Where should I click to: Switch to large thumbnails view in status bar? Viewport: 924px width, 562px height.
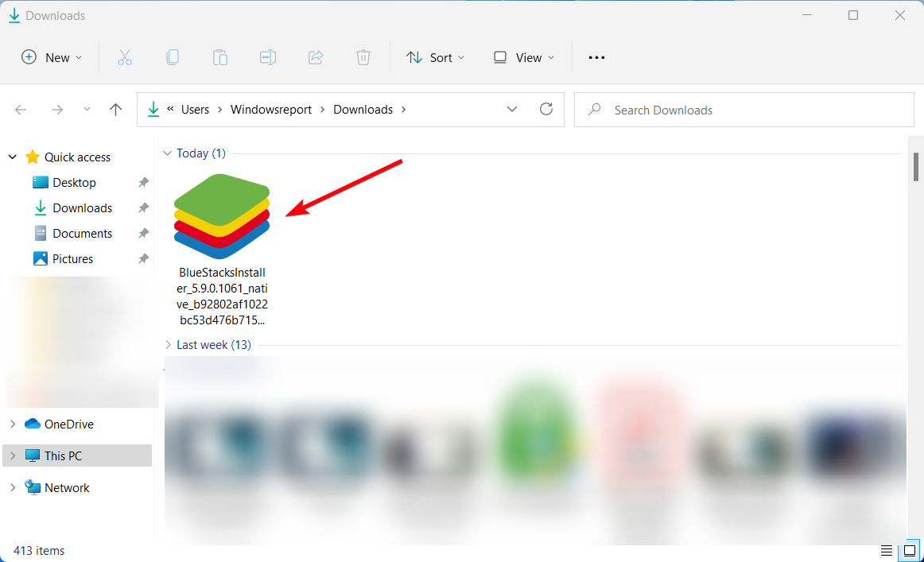click(909, 550)
